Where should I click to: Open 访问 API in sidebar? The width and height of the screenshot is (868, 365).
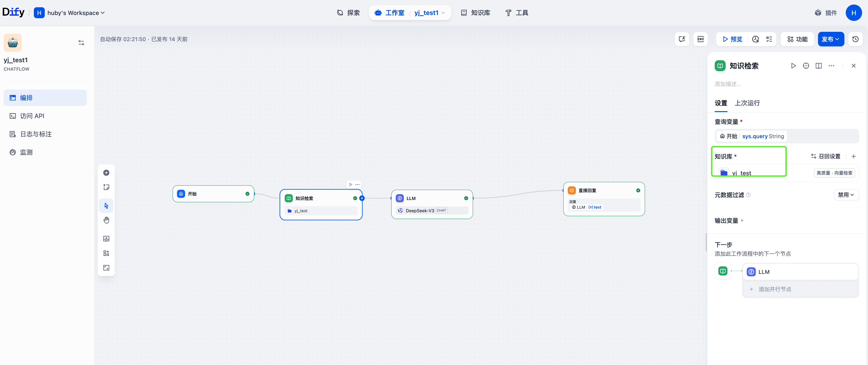click(x=32, y=116)
